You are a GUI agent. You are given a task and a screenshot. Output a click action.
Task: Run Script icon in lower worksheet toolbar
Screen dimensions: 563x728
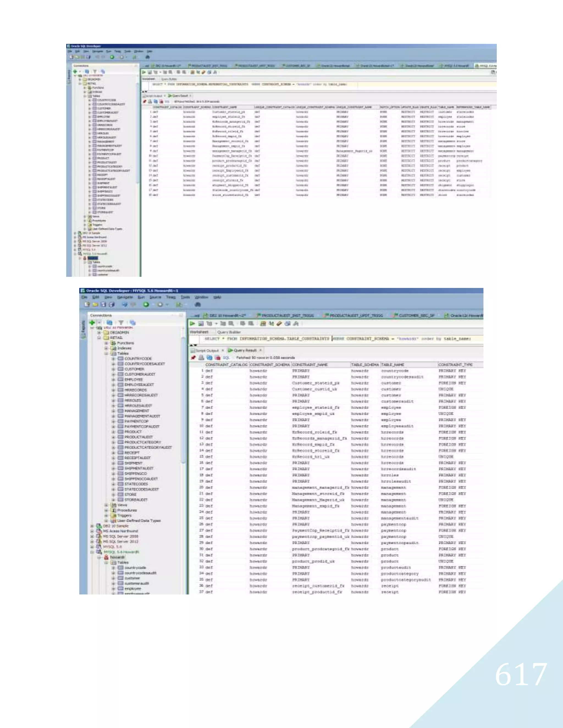(x=201, y=324)
